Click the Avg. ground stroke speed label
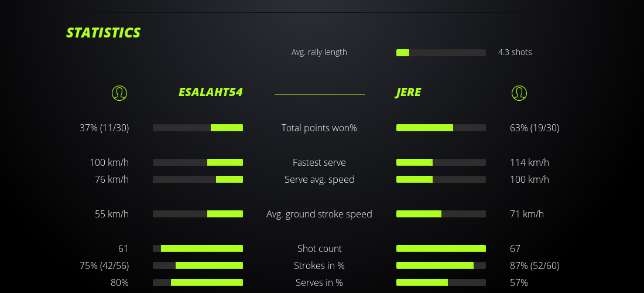This screenshot has height=293, width=644. [x=319, y=214]
